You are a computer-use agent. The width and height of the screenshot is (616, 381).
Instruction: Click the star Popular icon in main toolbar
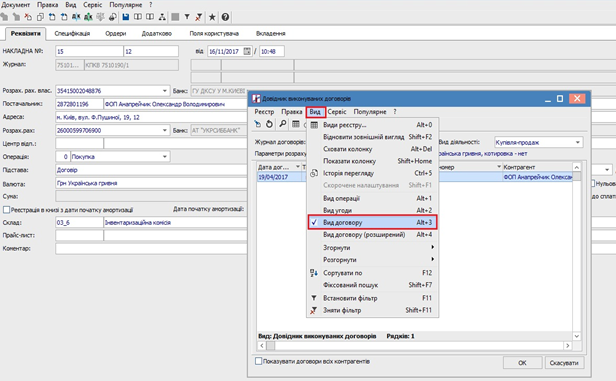[x=212, y=17]
